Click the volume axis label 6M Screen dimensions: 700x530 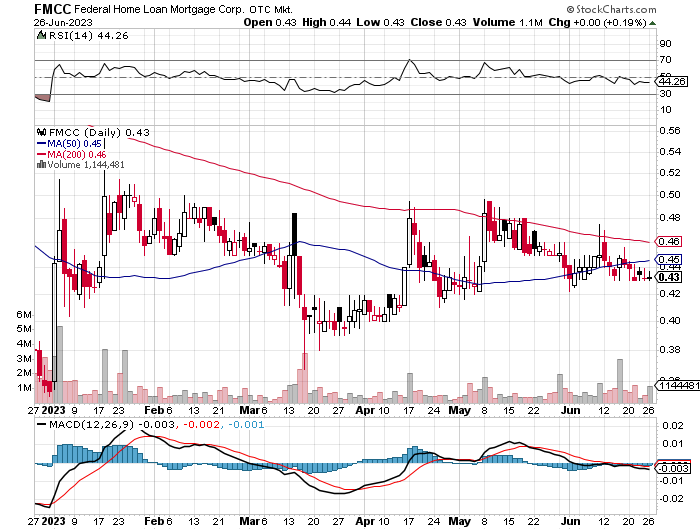pos(24,315)
